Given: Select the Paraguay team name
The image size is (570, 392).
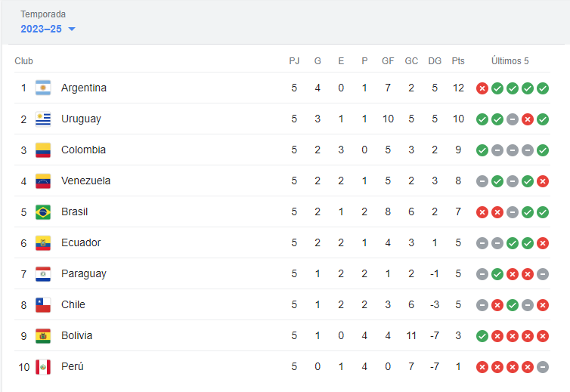Looking at the screenshot, I should click(x=84, y=273).
